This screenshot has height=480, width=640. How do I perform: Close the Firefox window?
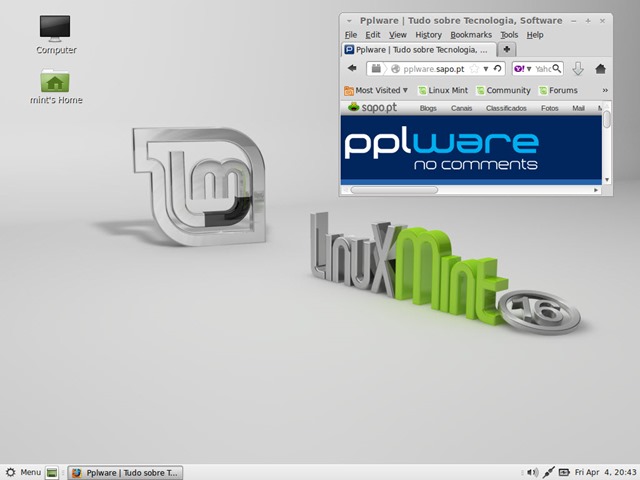602,21
